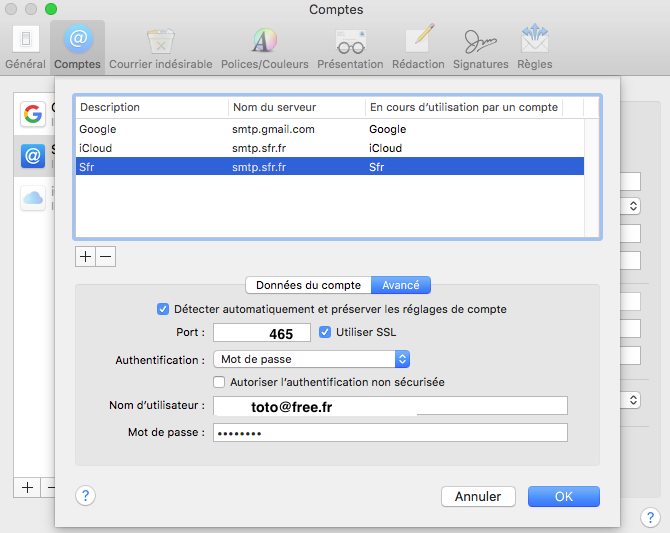Click the Port number field
Viewport: 670px width, 533px height.
pos(261,333)
